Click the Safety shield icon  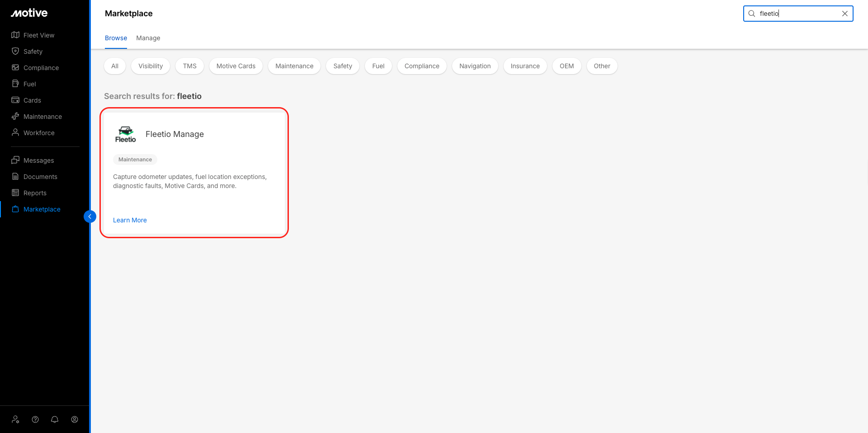15,51
